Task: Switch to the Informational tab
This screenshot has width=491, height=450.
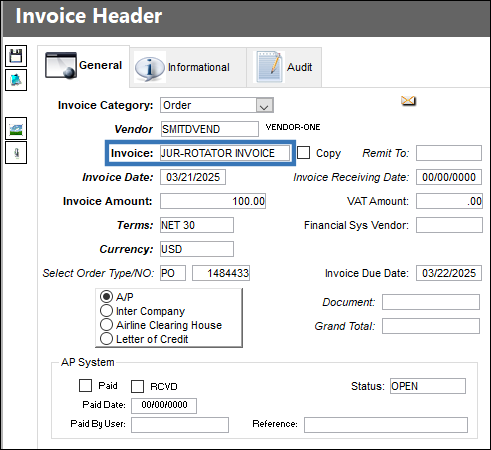Action: coord(188,67)
